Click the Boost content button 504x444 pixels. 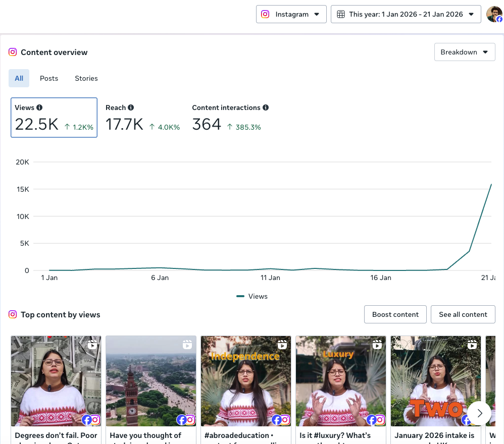(x=395, y=314)
